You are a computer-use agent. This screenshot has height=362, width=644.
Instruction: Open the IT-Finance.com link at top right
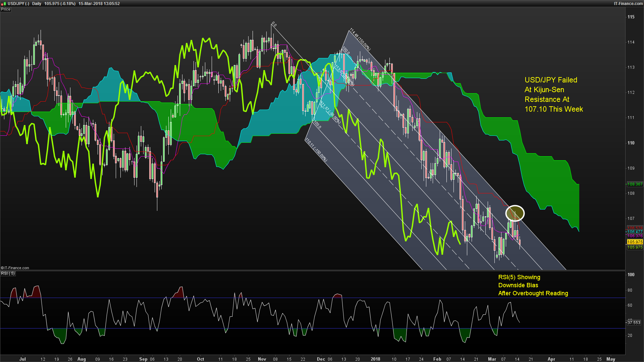[x=628, y=4]
